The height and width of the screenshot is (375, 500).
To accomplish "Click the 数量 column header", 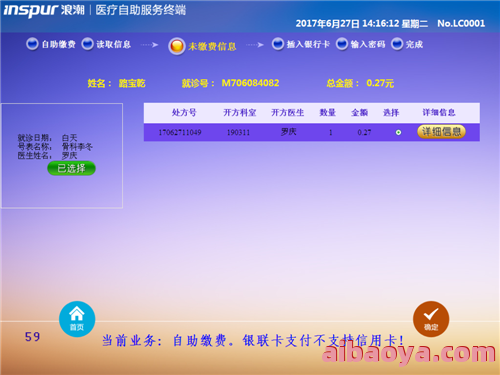I will (x=327, y=113).
